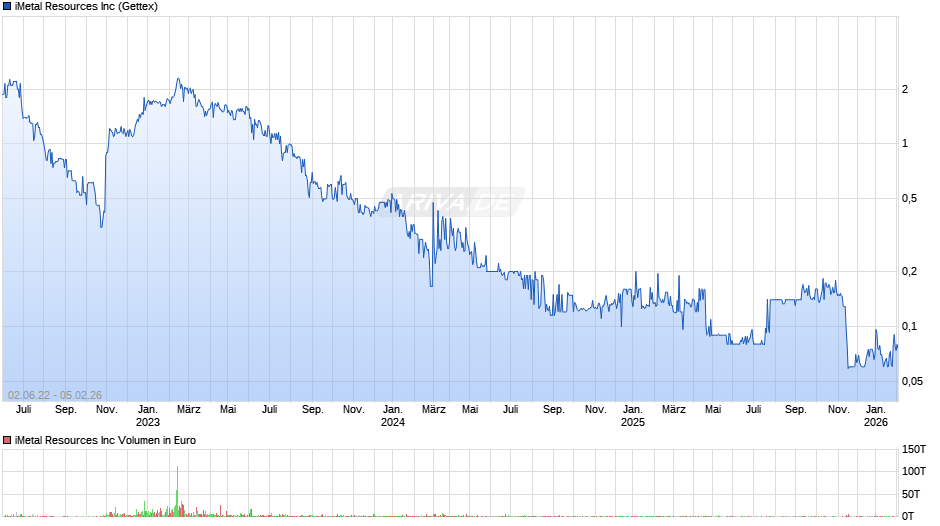The width and height of the screenshot is (940, 526).
Task: Click the blue iMetal Resources legend square
Action: click(x=7, y=7)
